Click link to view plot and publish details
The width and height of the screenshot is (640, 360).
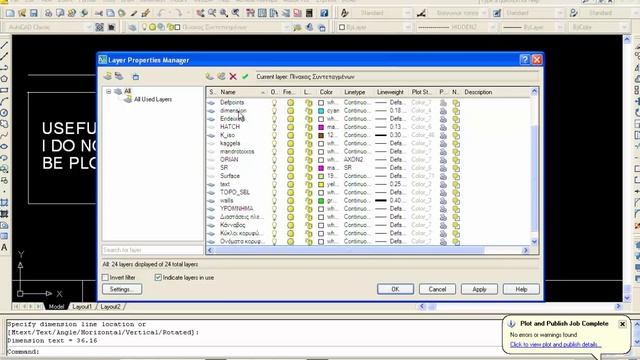pos(556,344)
